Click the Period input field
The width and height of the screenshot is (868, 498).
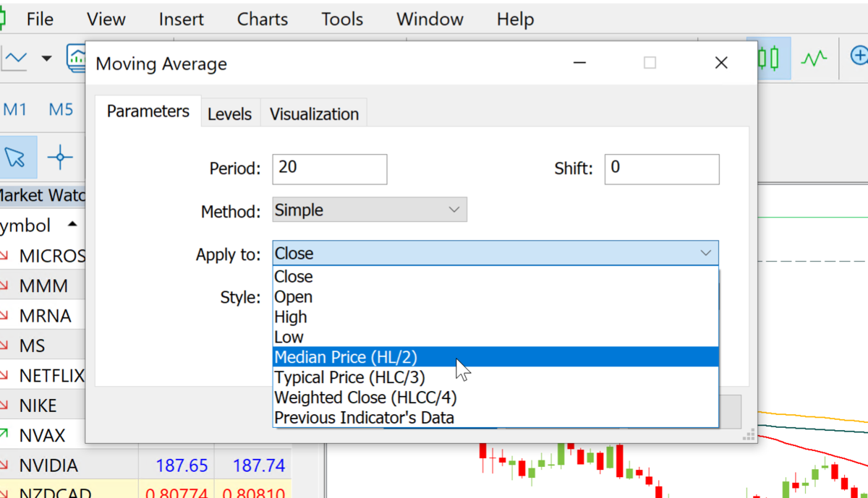click(330, 169)
